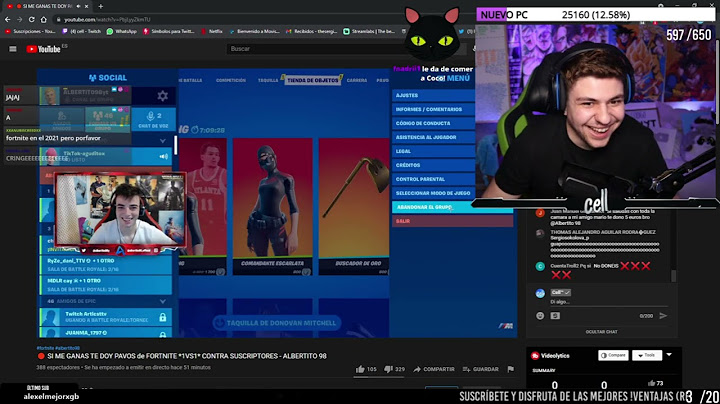Open the '(4) cell - Twitch' bookmark
720x404 pixels.
(81, 31)
